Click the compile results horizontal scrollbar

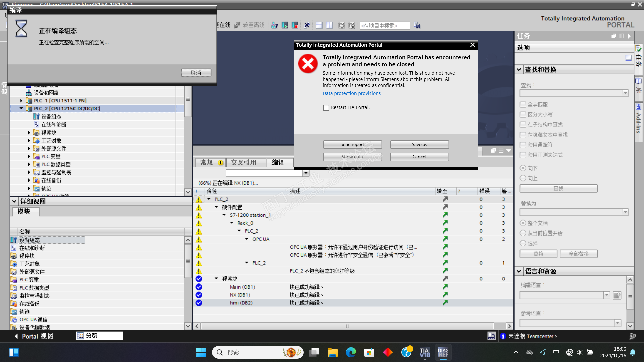[x=347, y=326]
